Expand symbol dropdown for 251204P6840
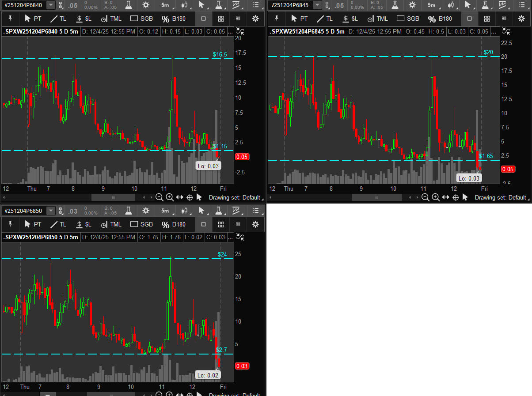Viewport: 532px width, 396px height. [51, 5]
